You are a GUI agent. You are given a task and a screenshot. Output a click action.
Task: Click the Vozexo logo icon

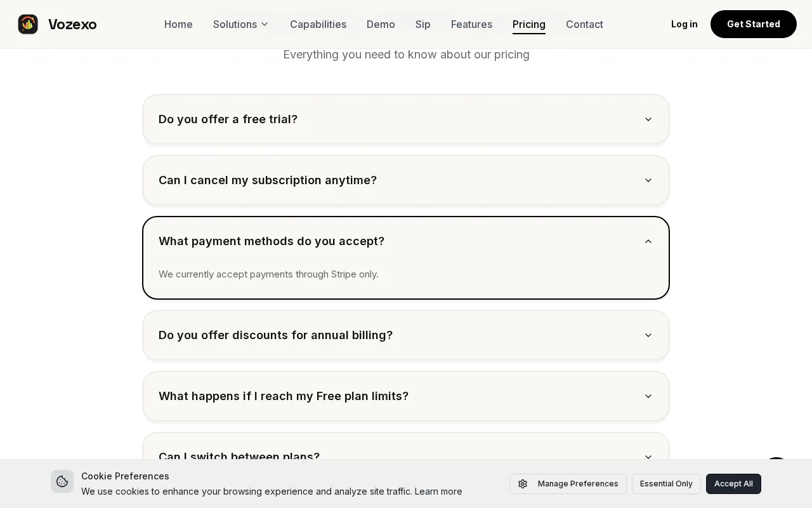coord(28,24)
